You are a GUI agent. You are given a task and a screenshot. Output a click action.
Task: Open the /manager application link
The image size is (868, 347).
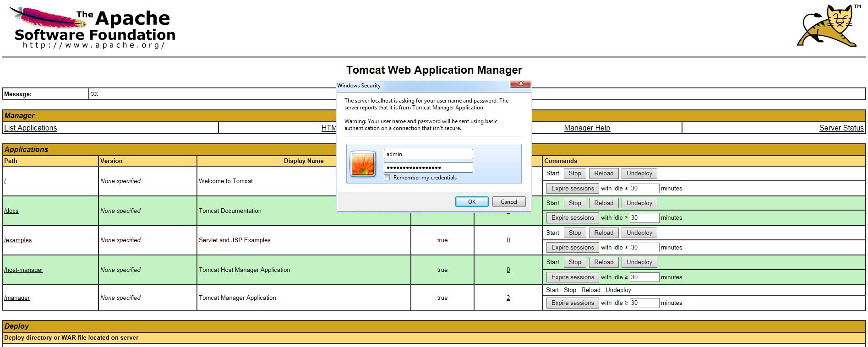tap(17, 298)
